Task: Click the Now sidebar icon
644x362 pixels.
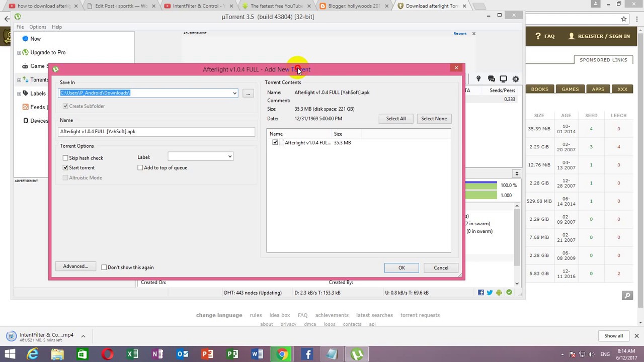Action: [25, 39]
